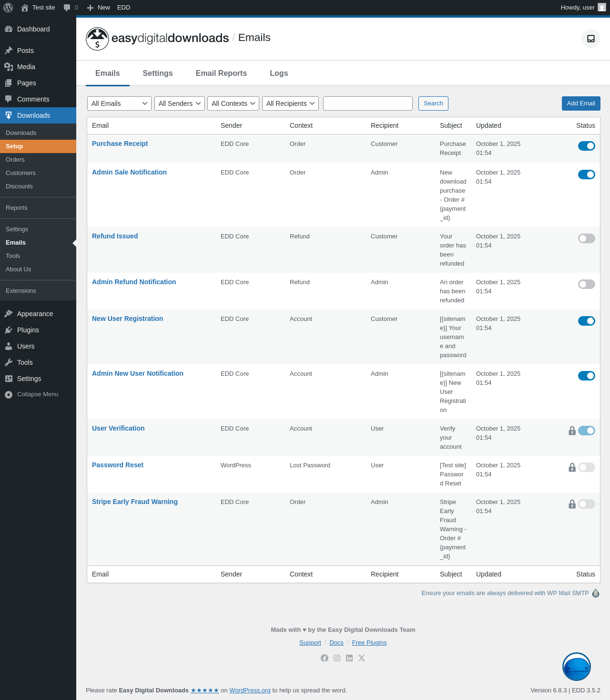The height and width of the screenshot is (700, 610).
Task: Open the EDD notifications inbox icon
Action: pyautogui.click(x=591, y=39)
